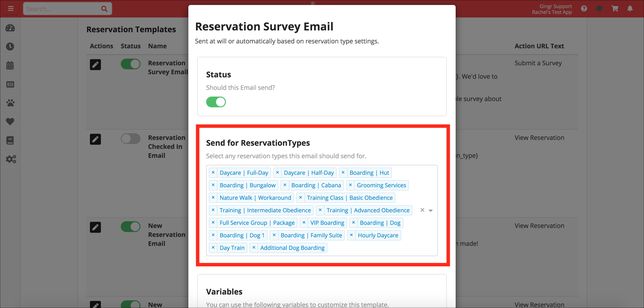Toggle the Should this Email send switch
644x308 pixels.
216,102
